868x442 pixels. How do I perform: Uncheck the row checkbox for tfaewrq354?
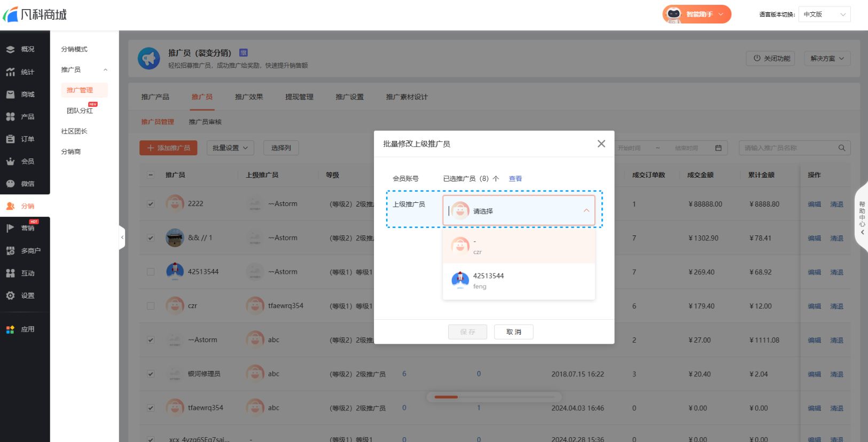click(x=151, y=408)
